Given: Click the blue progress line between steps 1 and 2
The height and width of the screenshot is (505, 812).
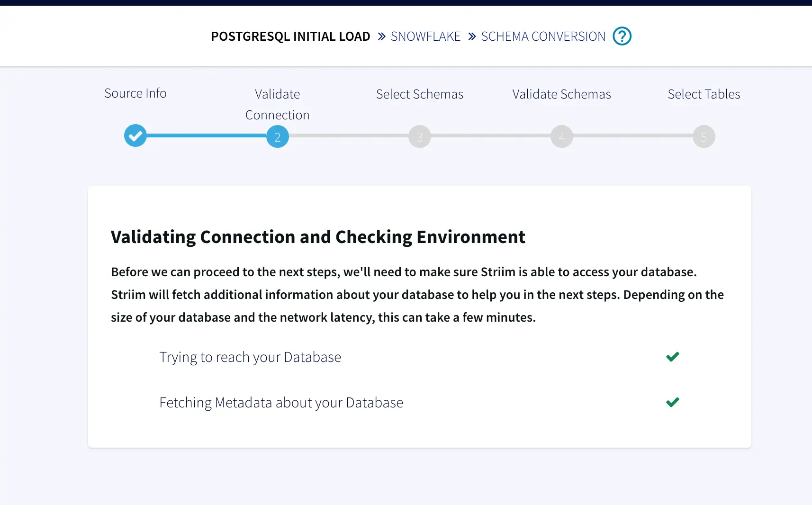Looking at the screenshot, I should [x=207, y=135].
